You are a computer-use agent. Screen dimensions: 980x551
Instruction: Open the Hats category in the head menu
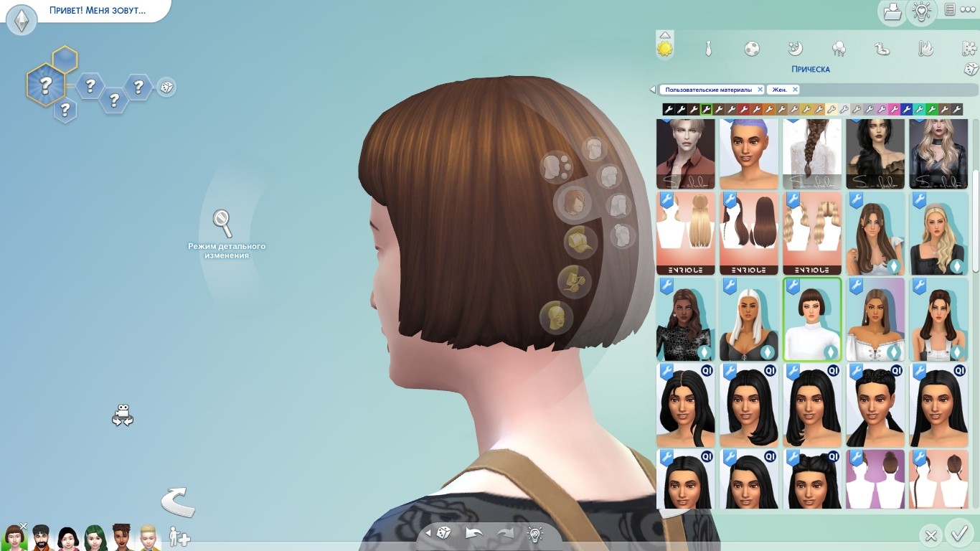tap(579, 243)
